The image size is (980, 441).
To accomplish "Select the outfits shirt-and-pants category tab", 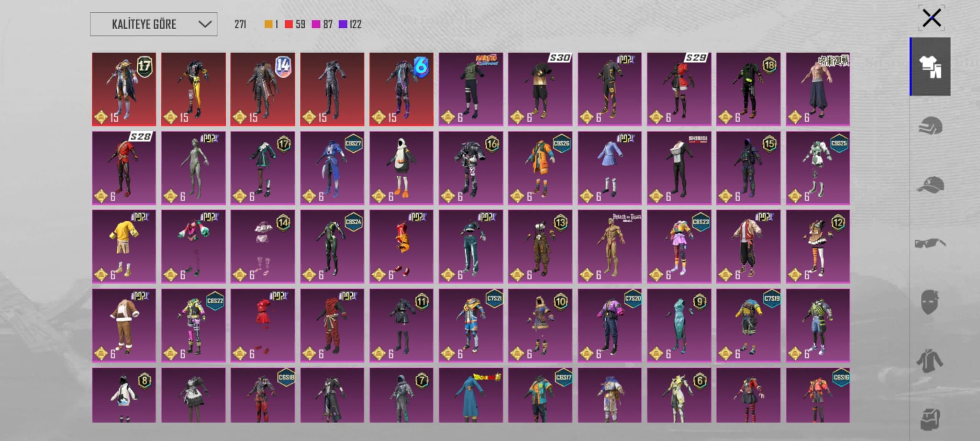I will click(x=930, y=67).
